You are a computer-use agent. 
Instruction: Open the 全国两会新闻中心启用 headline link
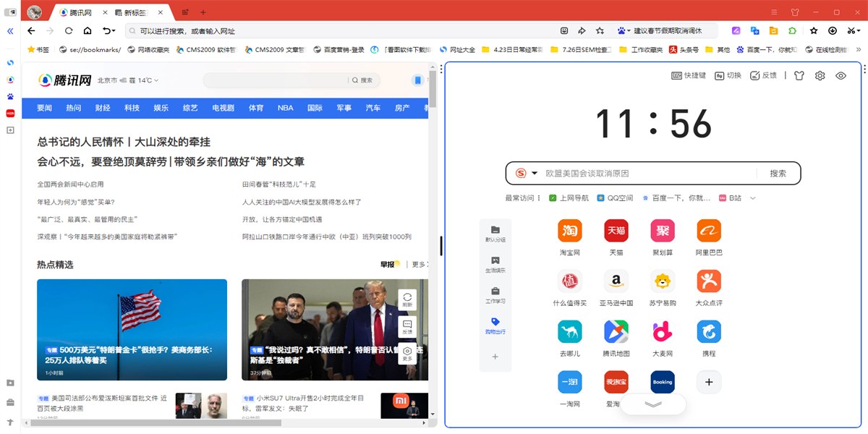tap(70, 184)
